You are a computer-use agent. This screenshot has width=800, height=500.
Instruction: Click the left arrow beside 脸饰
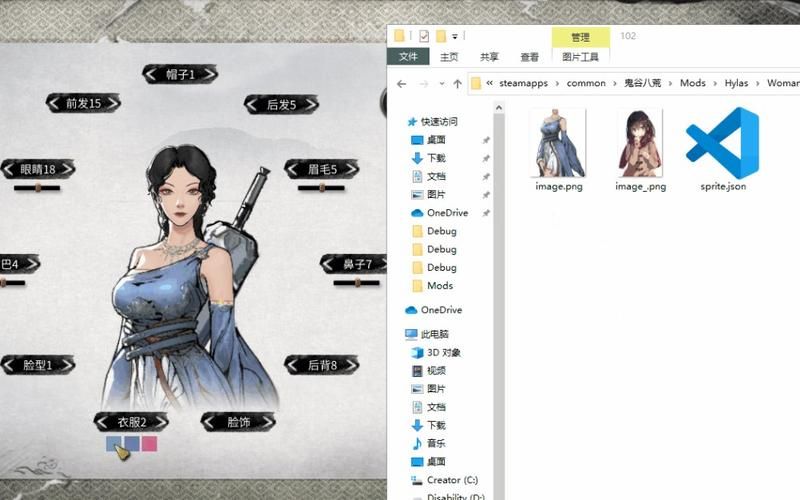pyautogui.click(x=209, y=422)
